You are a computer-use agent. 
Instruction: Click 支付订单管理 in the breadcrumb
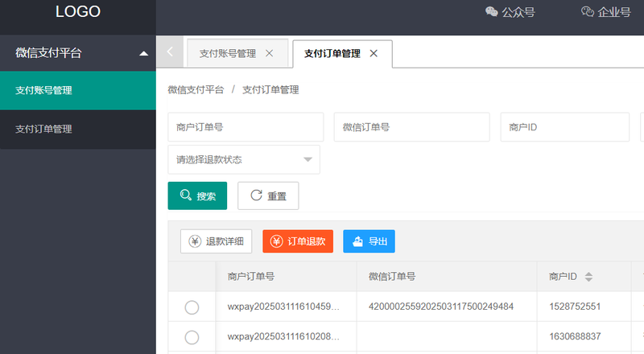pyautogui.click(x=270, y=89)
